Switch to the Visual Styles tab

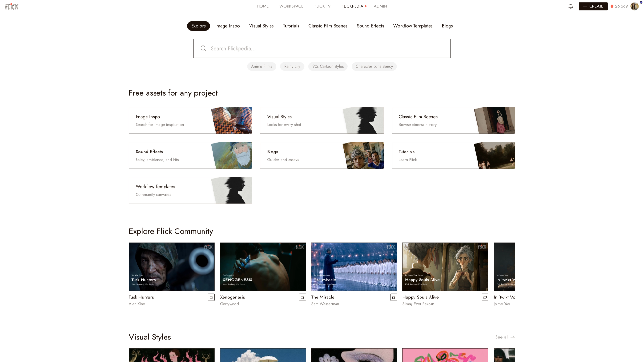click(x=261, y=26)
